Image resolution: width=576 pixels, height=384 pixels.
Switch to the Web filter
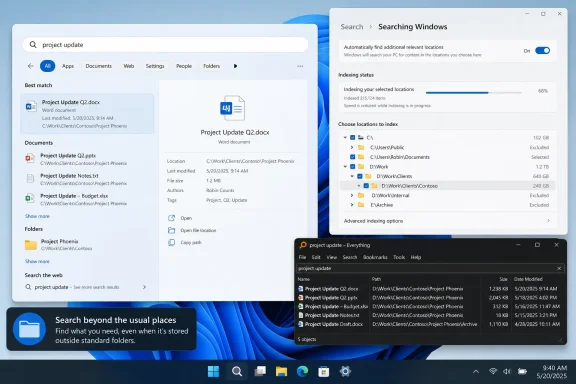coord(129,66)
